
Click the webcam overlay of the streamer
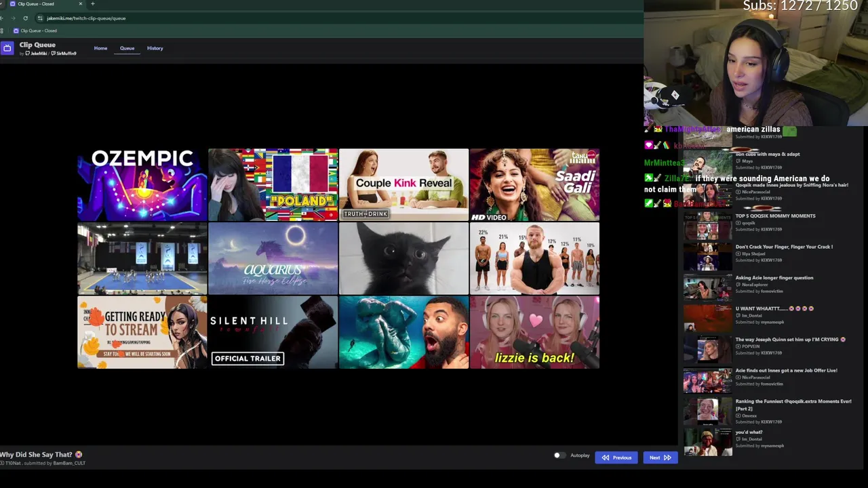[x=755, y=63]
